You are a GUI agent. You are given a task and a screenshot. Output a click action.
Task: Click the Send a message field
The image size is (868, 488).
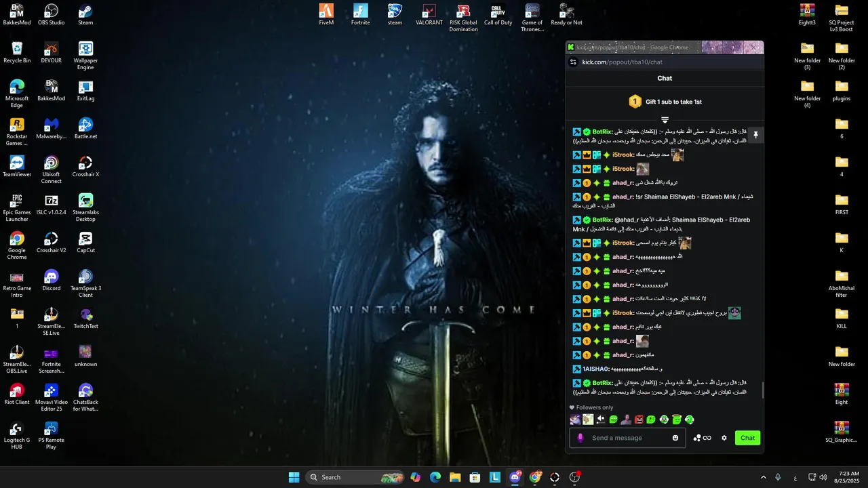pyautogui.click(x=627, y=438)
